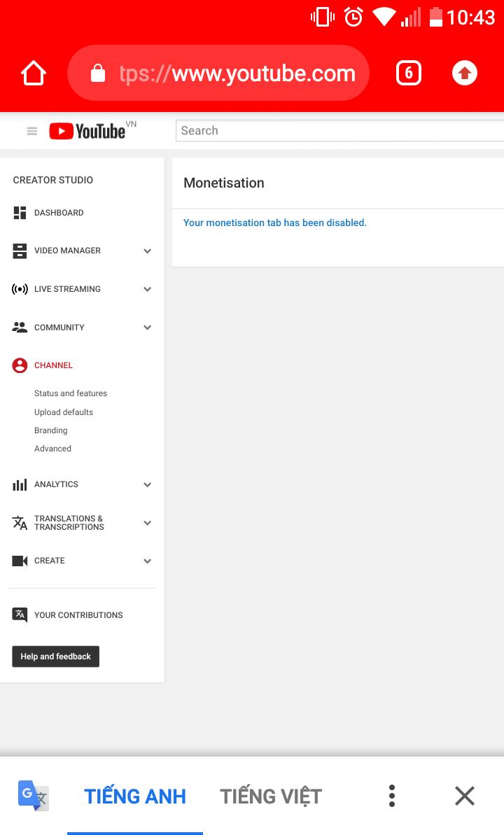The image size is (504, 835).
Task: Tap the alarm icon in status bar
Action: coord(353,17)
